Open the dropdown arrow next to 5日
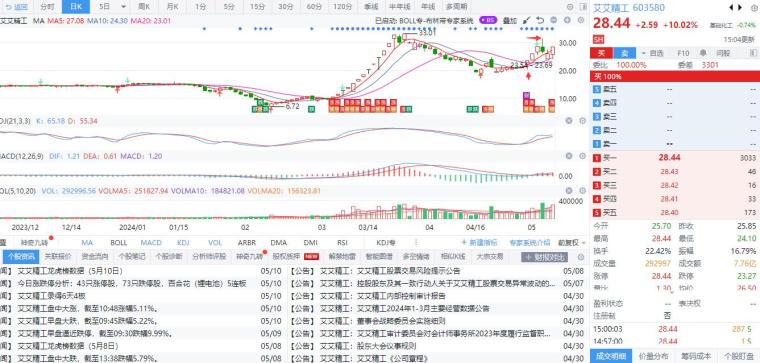Screen dimensions: 760x363 pyautogui.click(x=124, y=7)
